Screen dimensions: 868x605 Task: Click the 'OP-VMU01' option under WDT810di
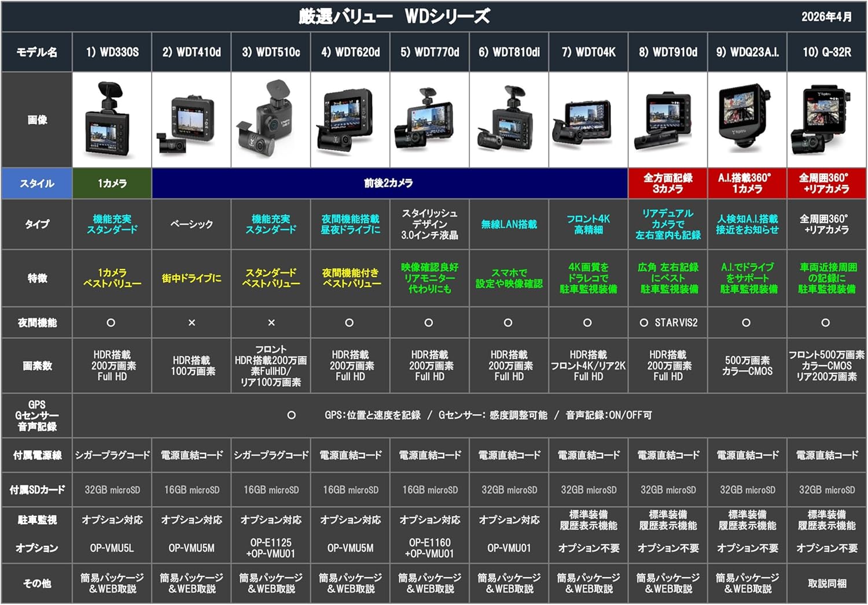tap(509, 548)
